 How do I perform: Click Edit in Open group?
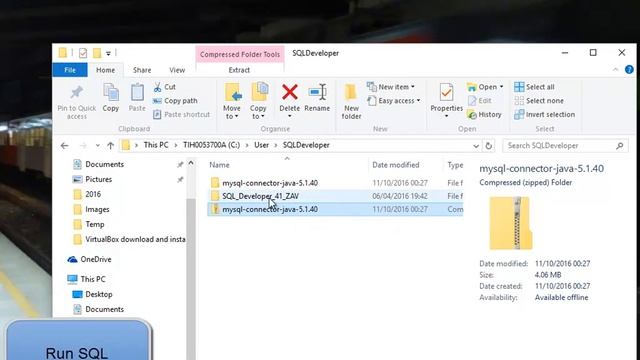click(480, 101)
